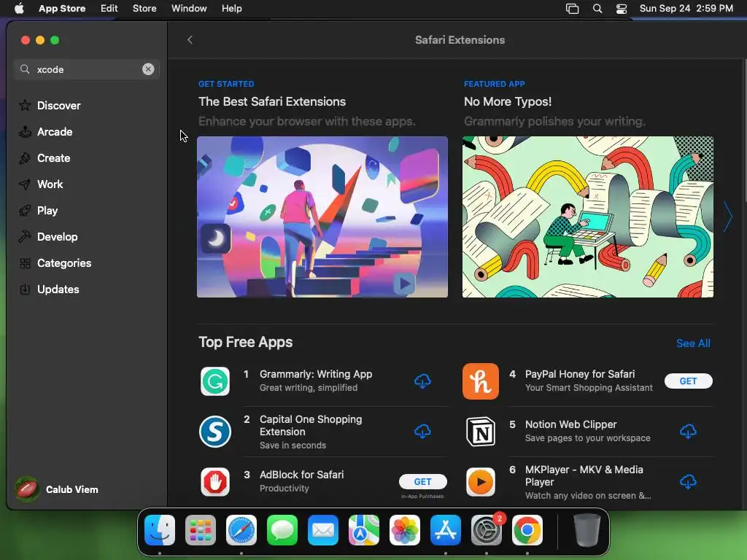Get AdBlock for Safari

422,481
